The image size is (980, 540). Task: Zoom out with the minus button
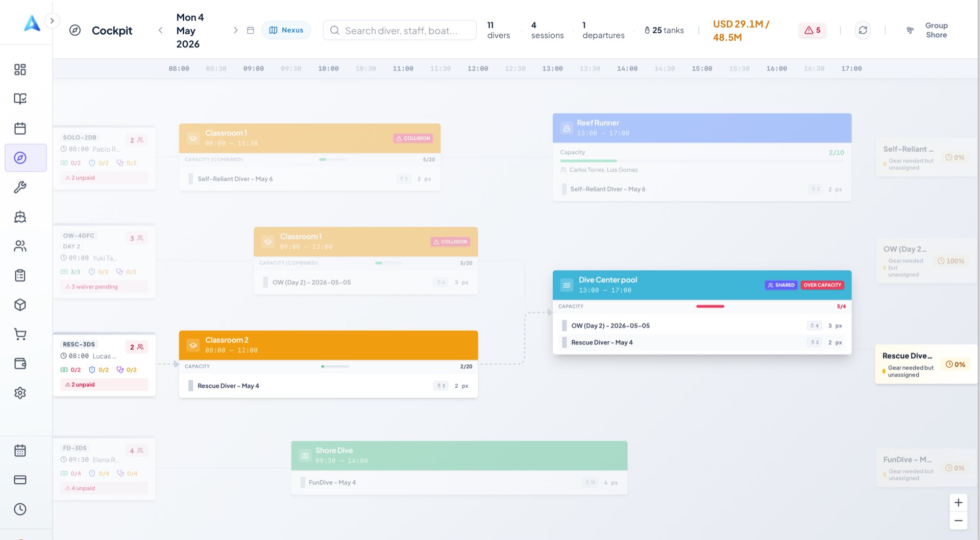[958, 521]
